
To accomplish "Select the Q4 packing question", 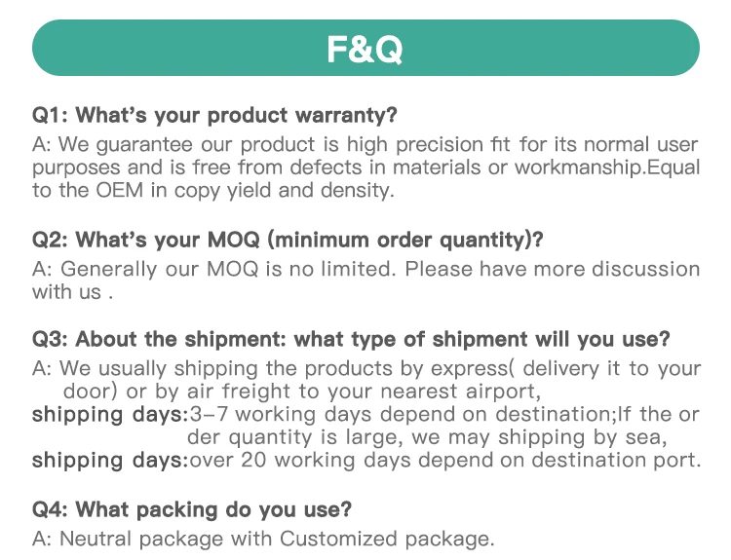I will (x=192, y=508).
